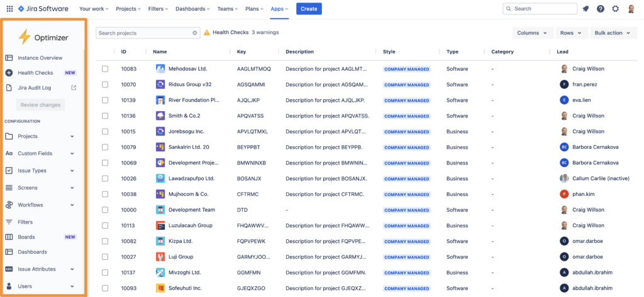Select checkbox for Jorebsogu Inc. row

pos(105,131)
